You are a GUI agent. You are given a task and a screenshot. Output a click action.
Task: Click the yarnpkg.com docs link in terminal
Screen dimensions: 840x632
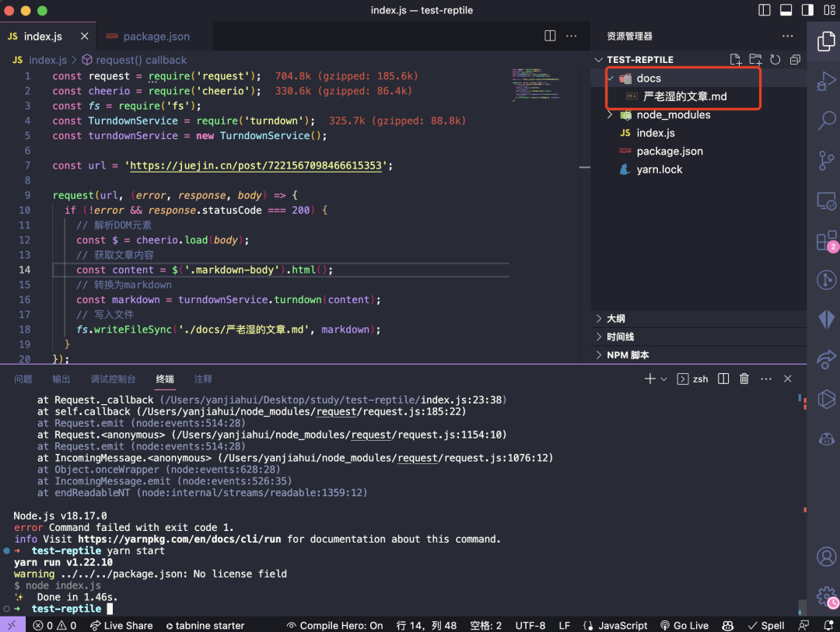(179, 539)
